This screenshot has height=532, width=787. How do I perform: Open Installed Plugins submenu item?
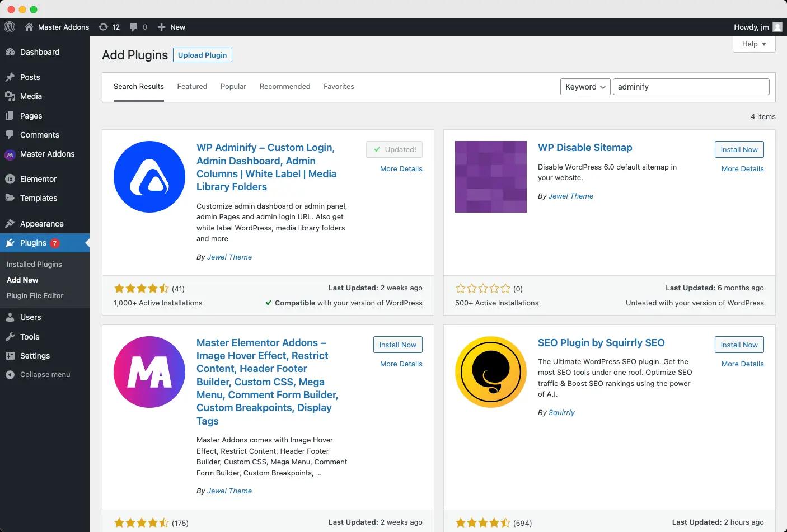[34, 264]
